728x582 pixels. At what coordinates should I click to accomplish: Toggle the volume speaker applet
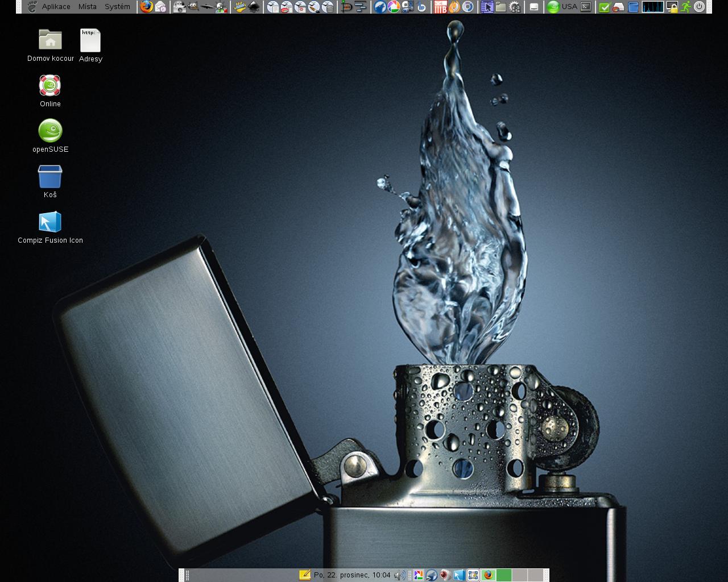coord(399,575)
